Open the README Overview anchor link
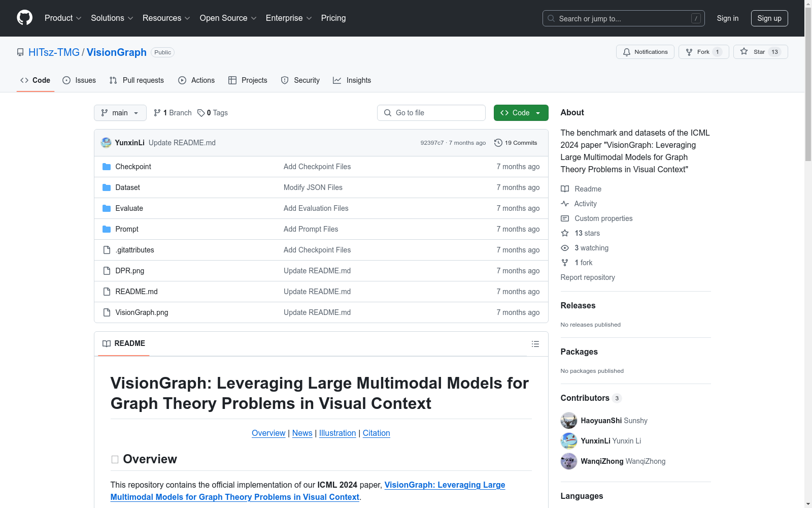 coord(268,433)
